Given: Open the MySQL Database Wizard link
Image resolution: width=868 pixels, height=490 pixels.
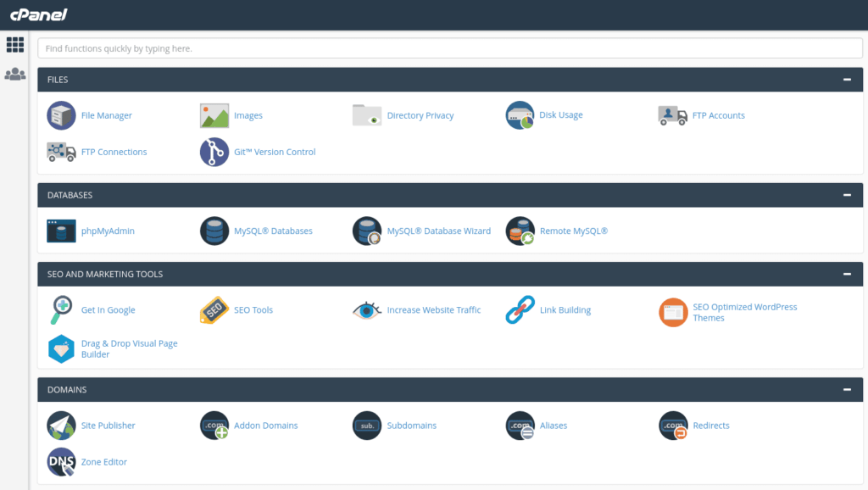Looking at the screenshot, I should [438, 231].
